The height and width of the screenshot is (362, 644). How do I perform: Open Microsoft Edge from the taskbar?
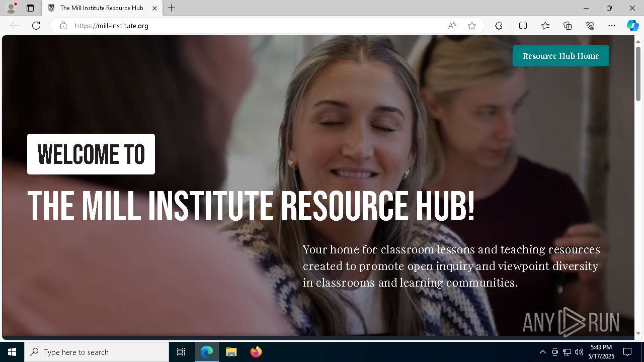207,352
